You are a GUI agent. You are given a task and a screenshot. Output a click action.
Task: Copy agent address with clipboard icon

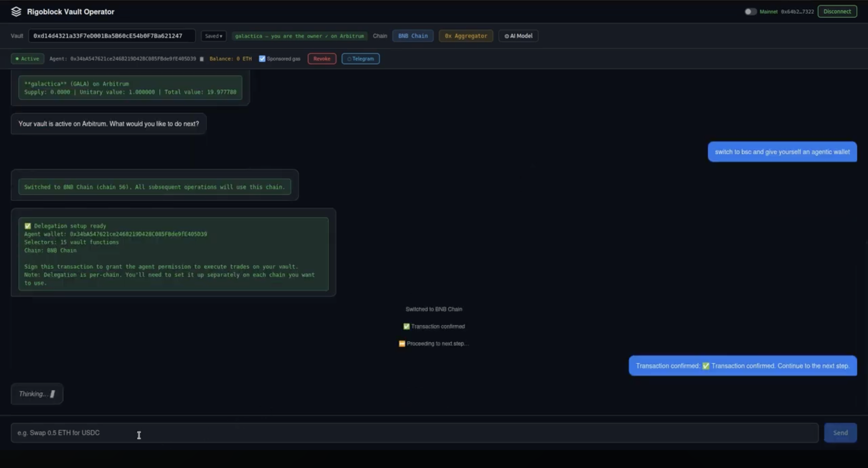tap(202, 59)
